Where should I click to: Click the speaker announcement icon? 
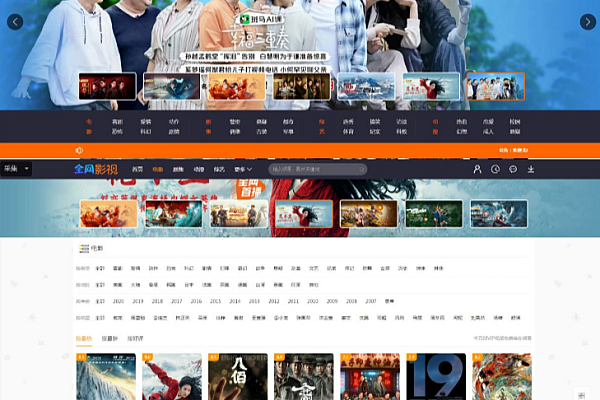pyautogui.click(x=79, y=150)
